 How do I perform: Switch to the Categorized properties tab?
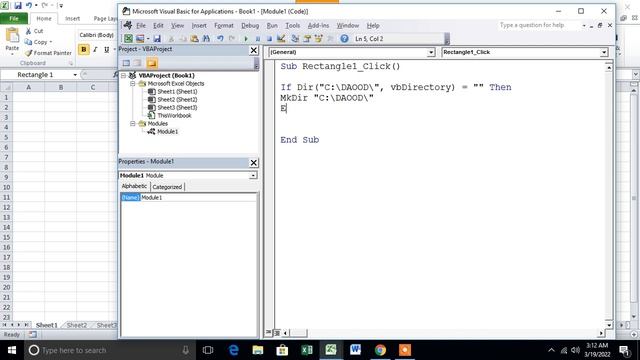click(167, 187)
